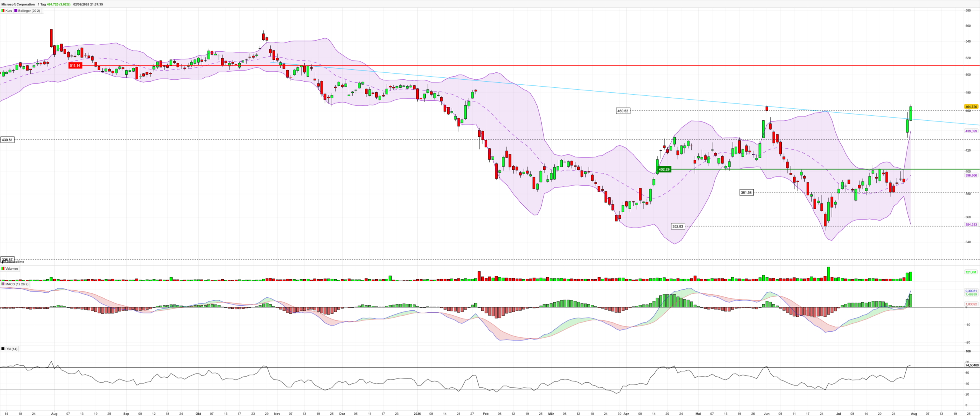
Task: Select the red 511.14 resistance label
Action: pyautogui.click(x=75, y=66)
